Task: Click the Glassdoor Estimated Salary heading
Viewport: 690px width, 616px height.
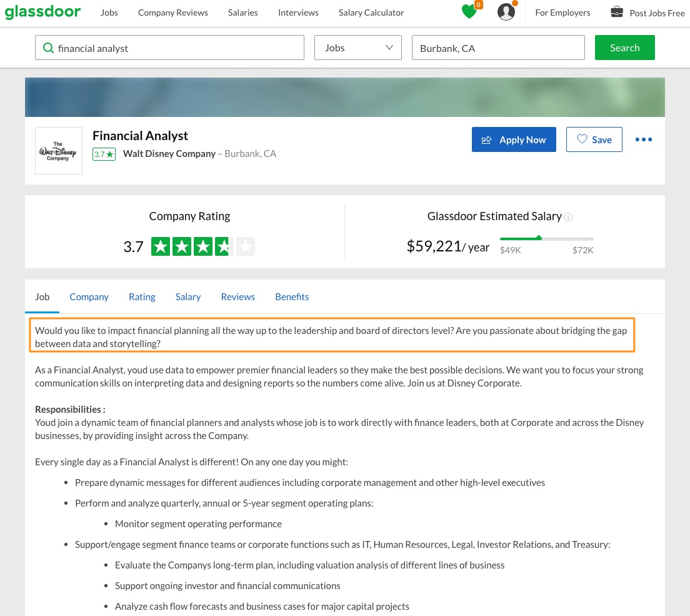Action: pos(494,216)
